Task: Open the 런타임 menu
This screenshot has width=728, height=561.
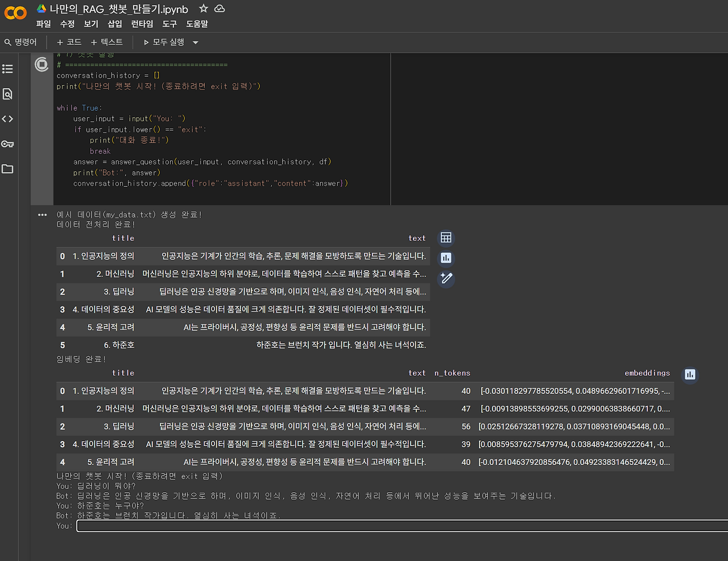Action: pos(142,24)
